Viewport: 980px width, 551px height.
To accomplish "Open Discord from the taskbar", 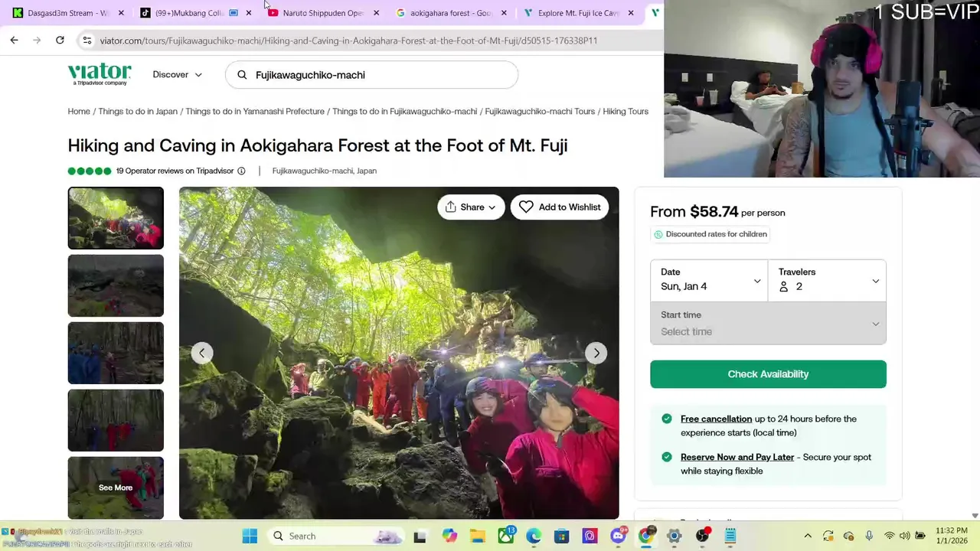I will [618, 536].
